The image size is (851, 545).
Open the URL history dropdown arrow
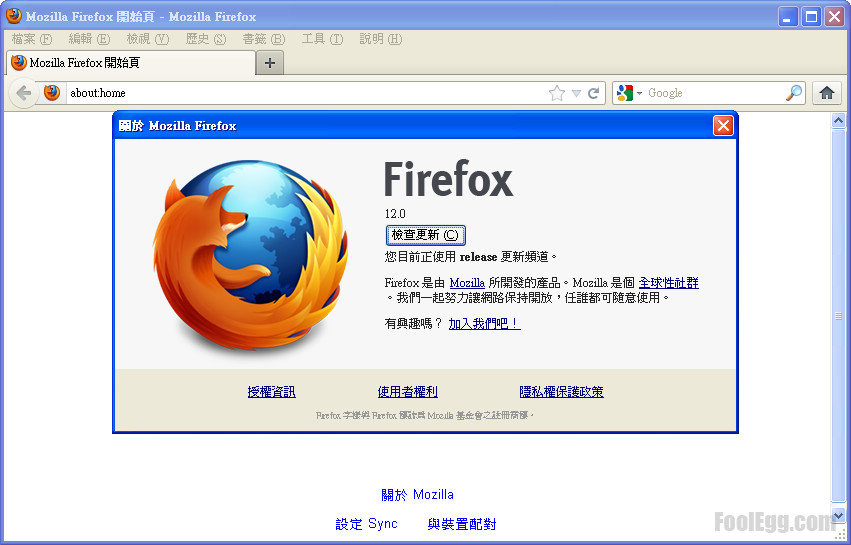coord(576,94)
